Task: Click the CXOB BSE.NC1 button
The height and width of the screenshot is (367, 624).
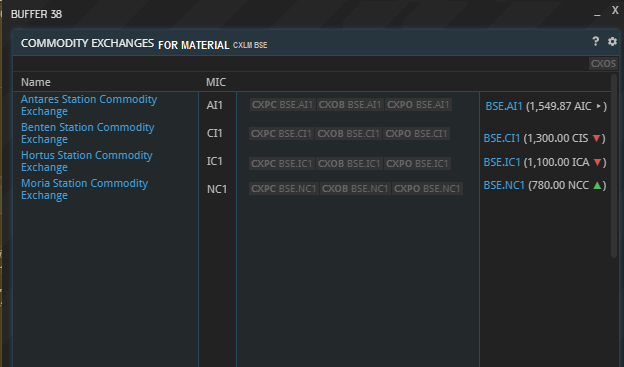Action: coord(355,188)
